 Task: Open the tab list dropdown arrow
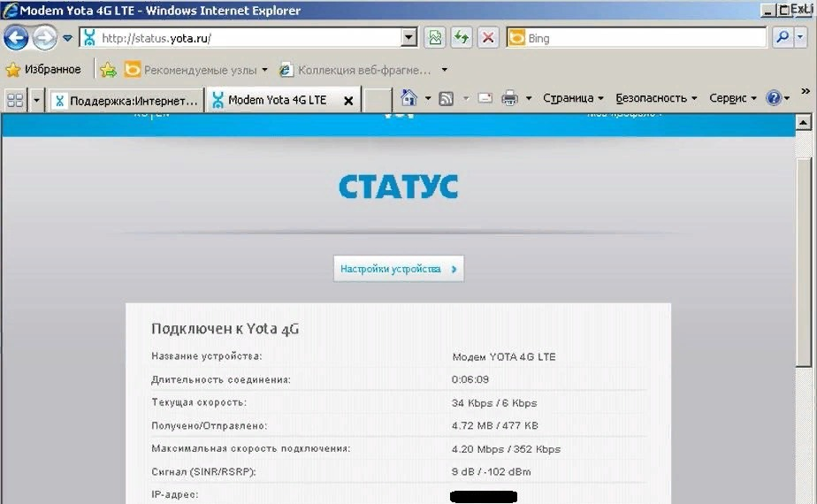(36, 100)
